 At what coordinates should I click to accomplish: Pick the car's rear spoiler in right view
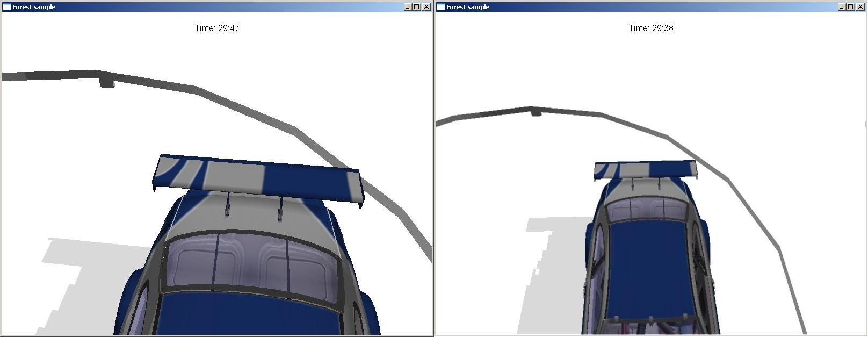tap(645, 169)
